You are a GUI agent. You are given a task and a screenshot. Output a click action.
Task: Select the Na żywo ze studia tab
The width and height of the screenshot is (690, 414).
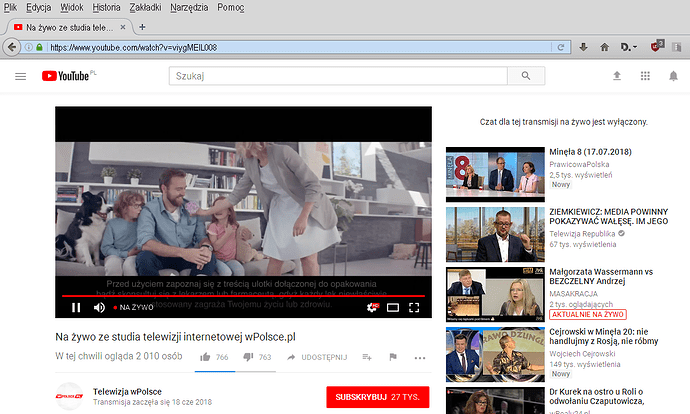tap(69, 27)
